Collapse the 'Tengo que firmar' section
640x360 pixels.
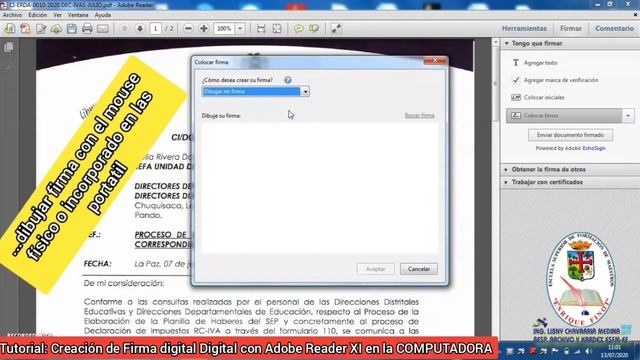pyautogui.click(x=507, y=43)
